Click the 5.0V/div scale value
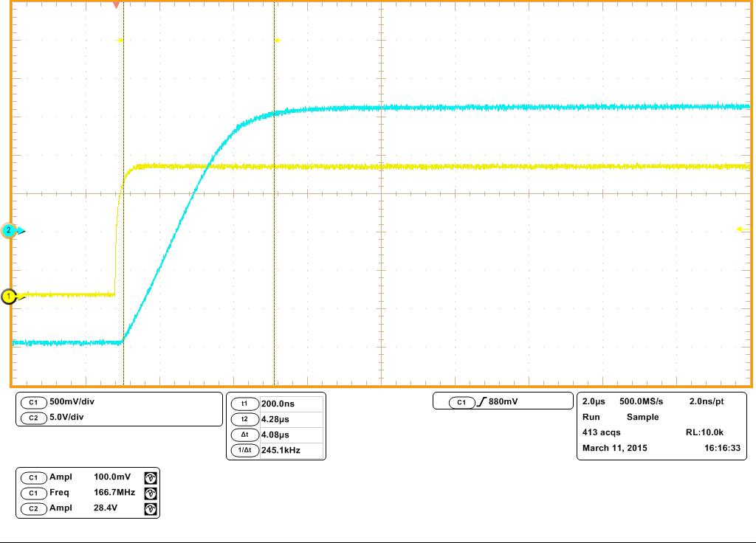Screen dimensions: 756x543 point(66,418)
